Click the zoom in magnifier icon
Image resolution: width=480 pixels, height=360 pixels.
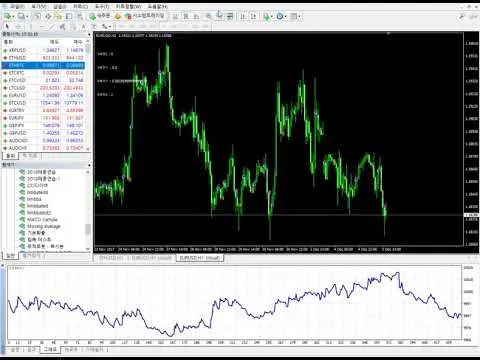point(208,16)
